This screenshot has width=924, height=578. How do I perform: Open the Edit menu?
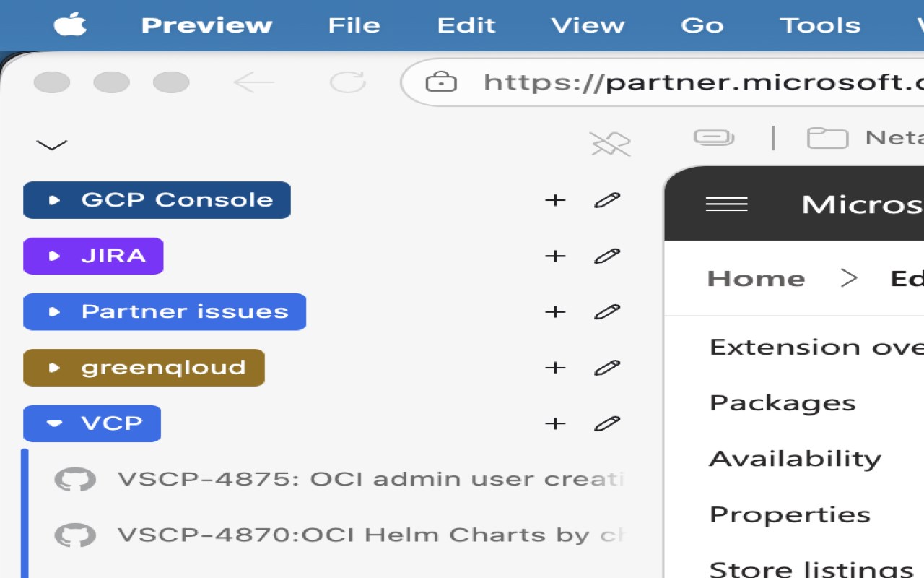(x=466, y=25)
